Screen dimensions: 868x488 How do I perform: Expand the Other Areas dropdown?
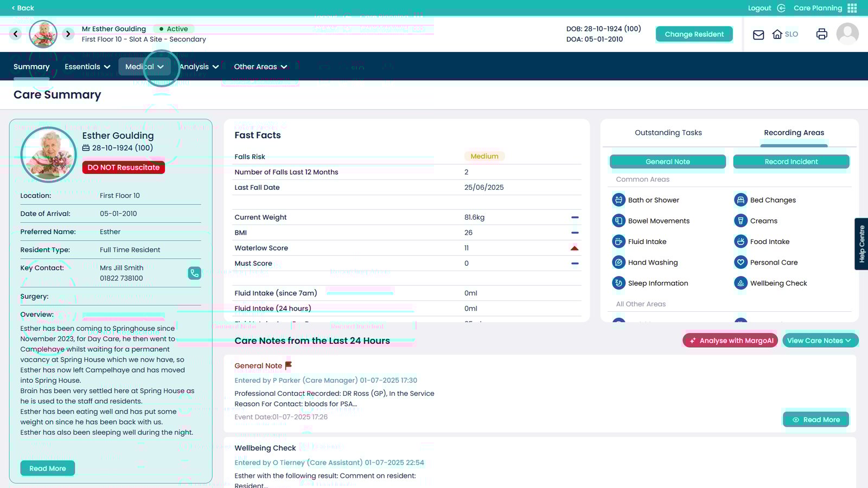(260, 67)
